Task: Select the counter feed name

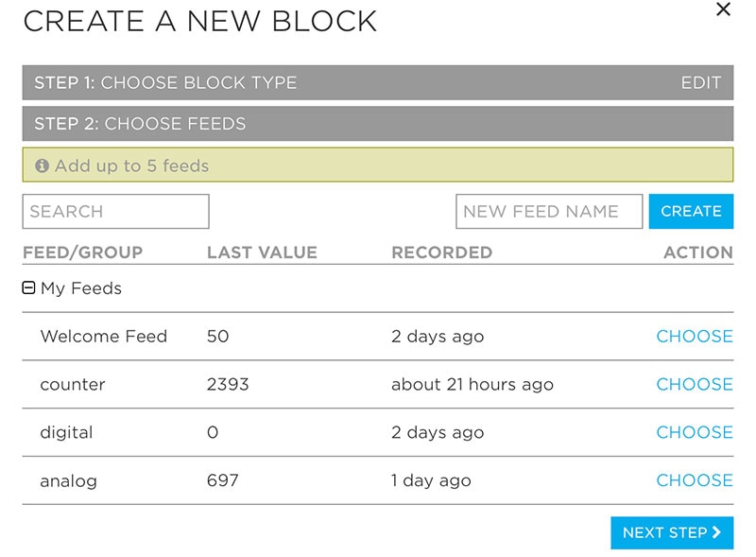Action: 73,385
